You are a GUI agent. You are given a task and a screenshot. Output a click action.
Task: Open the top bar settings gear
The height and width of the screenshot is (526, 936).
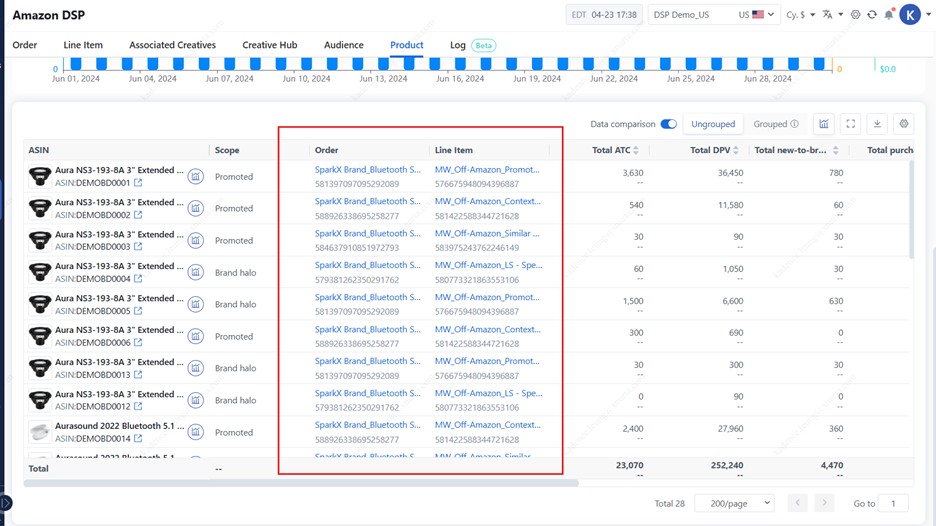coord(855,14)
